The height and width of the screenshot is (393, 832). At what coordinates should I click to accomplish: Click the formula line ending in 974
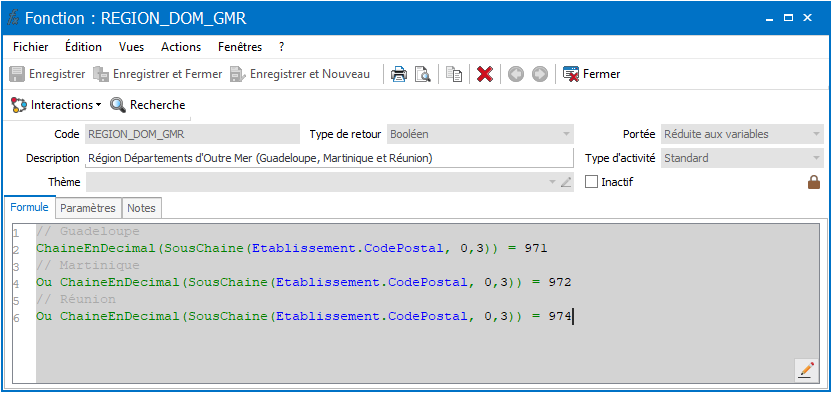click(x=304, y=316)
